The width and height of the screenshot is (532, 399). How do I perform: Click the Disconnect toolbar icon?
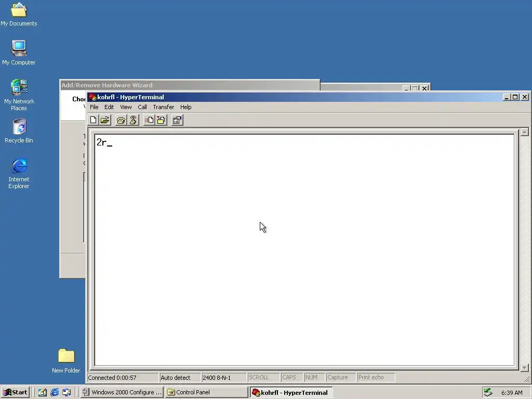click(133, 120)
